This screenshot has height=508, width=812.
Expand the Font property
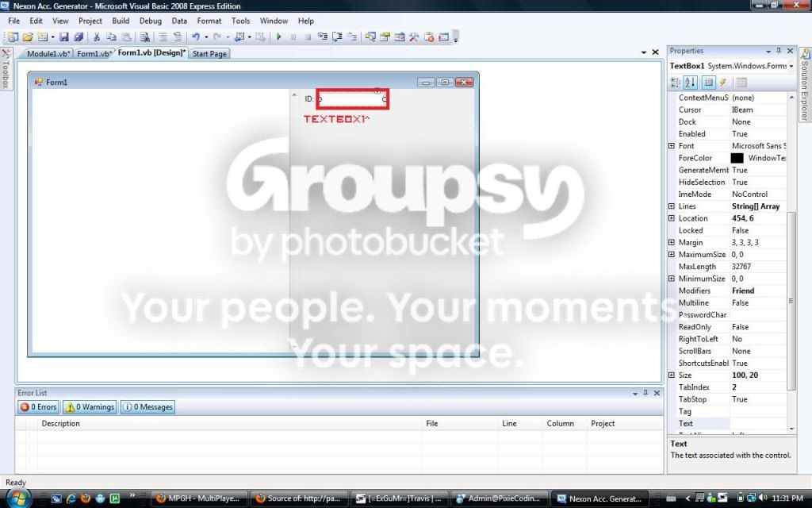click(672, 146)
